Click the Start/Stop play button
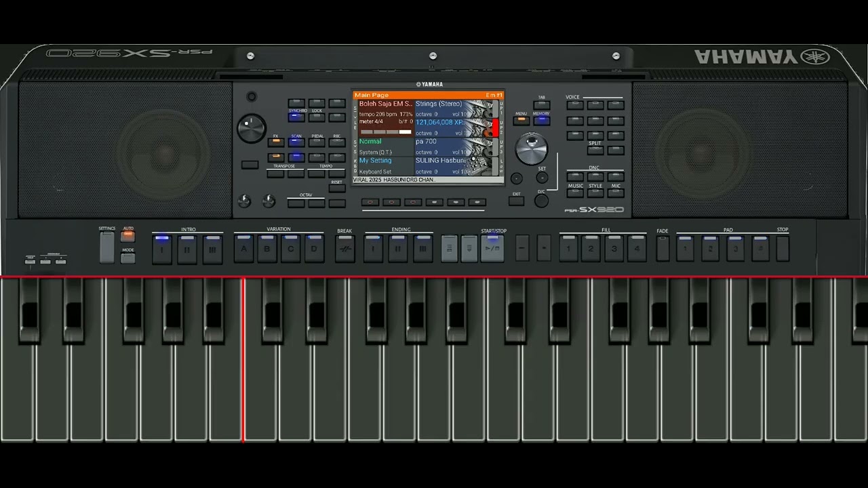The width and height of the screenshot is (868, 488). [x=492, y=248]
